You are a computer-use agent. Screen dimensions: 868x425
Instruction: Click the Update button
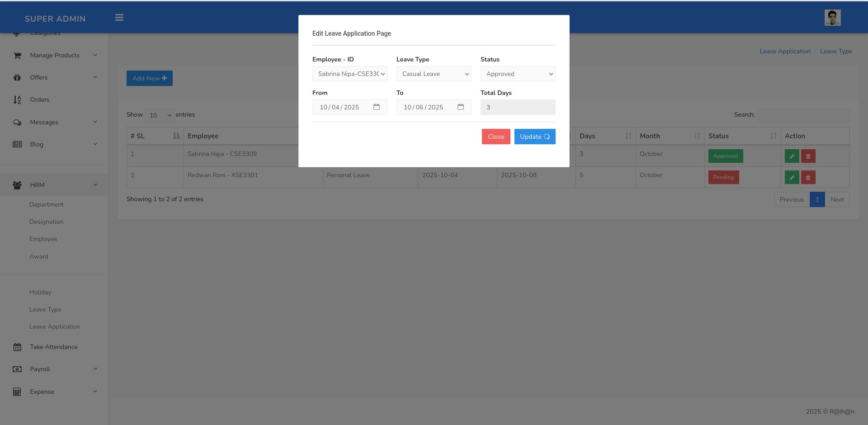tap(535, 137)
